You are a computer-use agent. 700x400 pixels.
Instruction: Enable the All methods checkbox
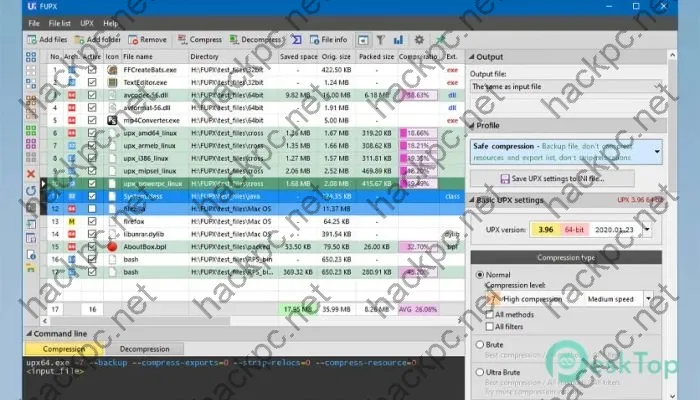point(490,314)
